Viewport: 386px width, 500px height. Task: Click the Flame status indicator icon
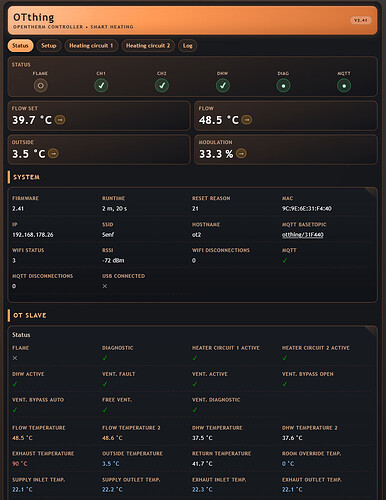point(41,86)
